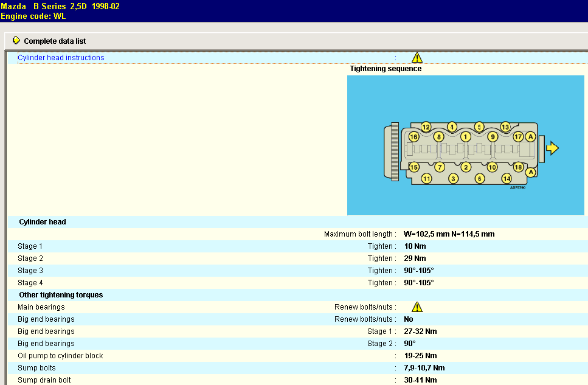
Task: Click bolt number 2 in tightening diagram
Action: 466,167
